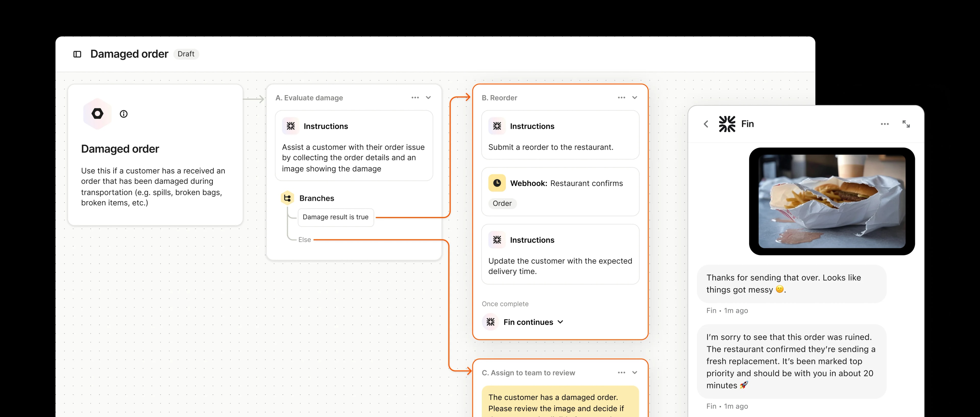Collapse the A. Evaluate damage step chevron
This screenshot has width=980, height=417.
pos(428,98)
